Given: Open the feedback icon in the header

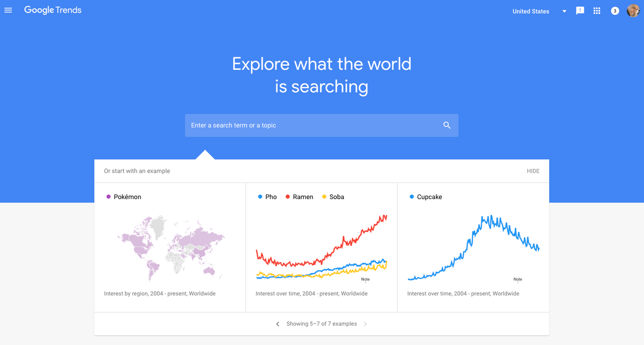Looking at the screenshot, I should [580, 10].
